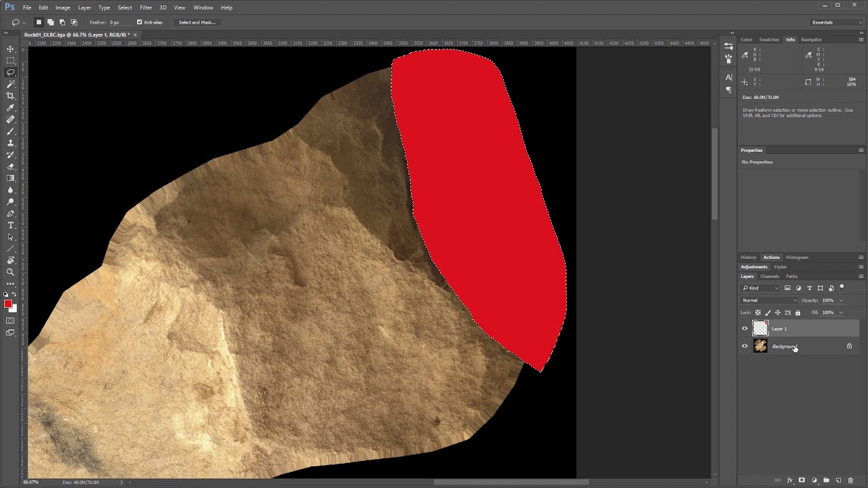
Task: Select the Lasso tool in the toolbar
Action: (10, 72)
